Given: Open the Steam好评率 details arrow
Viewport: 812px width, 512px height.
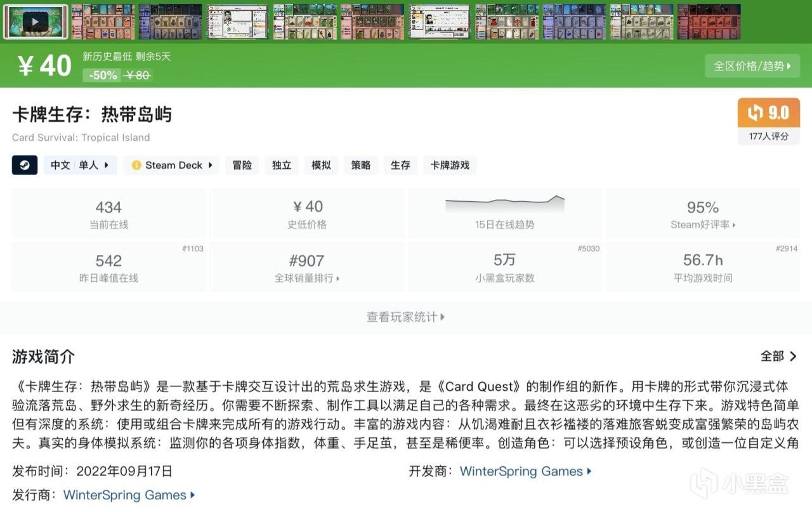Looking at the screenshot, I should click(x=734, y=225).
